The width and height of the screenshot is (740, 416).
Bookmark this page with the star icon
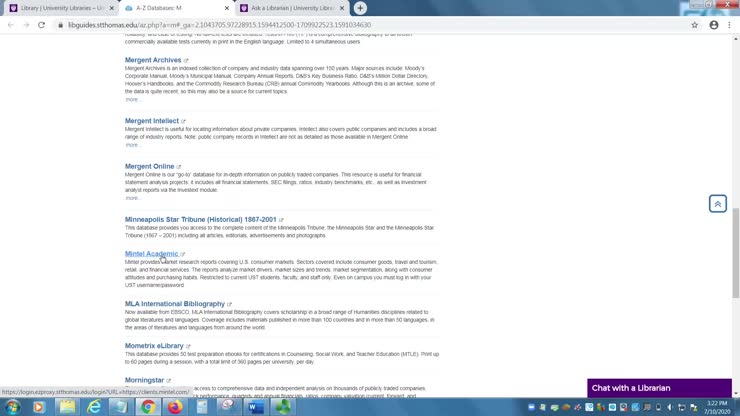[x=694, y=25]
